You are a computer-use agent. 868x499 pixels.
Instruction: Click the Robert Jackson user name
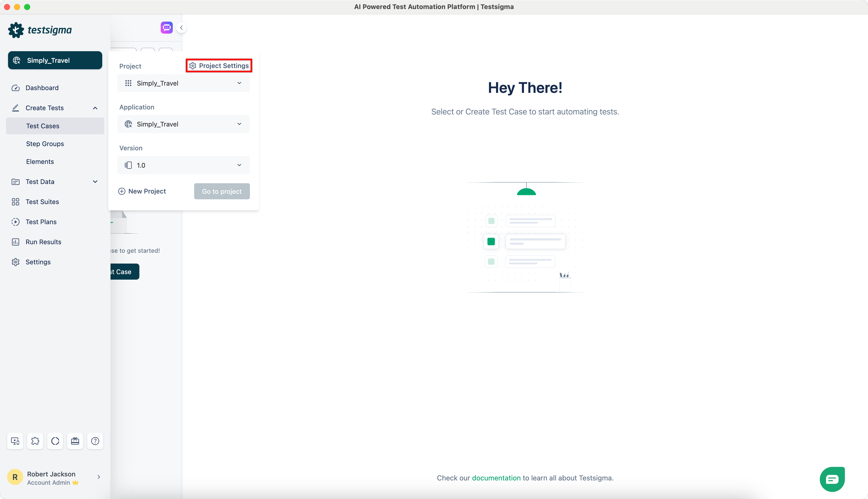(x=51, y=474)
